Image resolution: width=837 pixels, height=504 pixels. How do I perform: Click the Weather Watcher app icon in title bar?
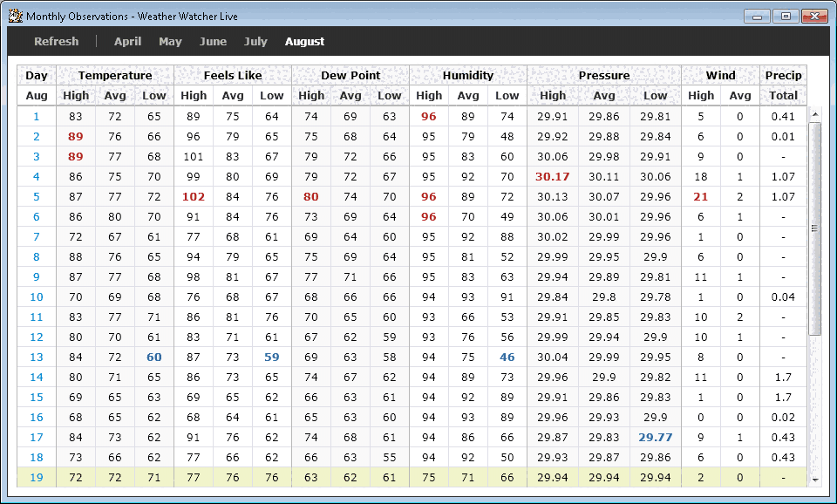pos(15,17)
